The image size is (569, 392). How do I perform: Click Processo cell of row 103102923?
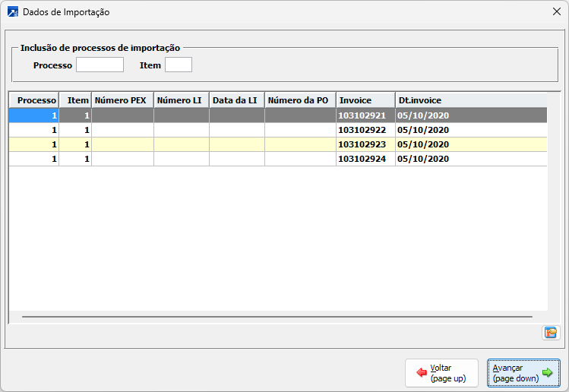[34, 144]
